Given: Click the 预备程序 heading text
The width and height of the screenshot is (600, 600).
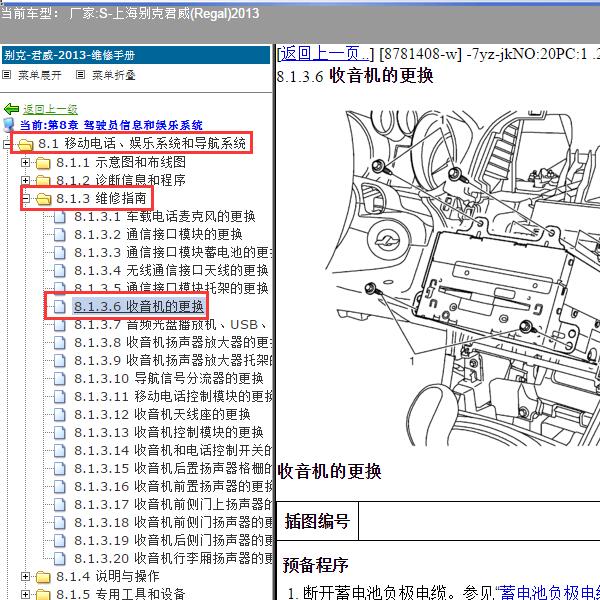Looking at the screenshot, I should [315, 565].
